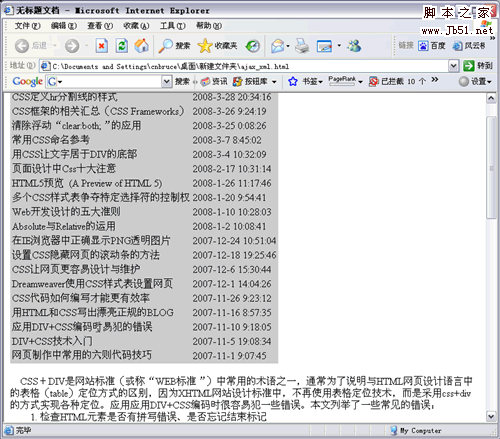Click the Google toolbar logo
Image resolution: width=500 pixels, height=439 pixels.
coord(28,81)
